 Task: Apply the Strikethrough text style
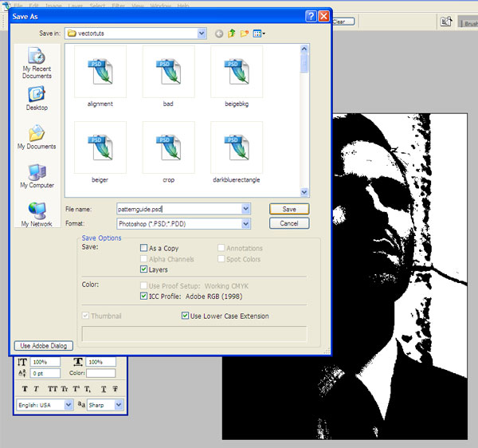coord(116,389)
